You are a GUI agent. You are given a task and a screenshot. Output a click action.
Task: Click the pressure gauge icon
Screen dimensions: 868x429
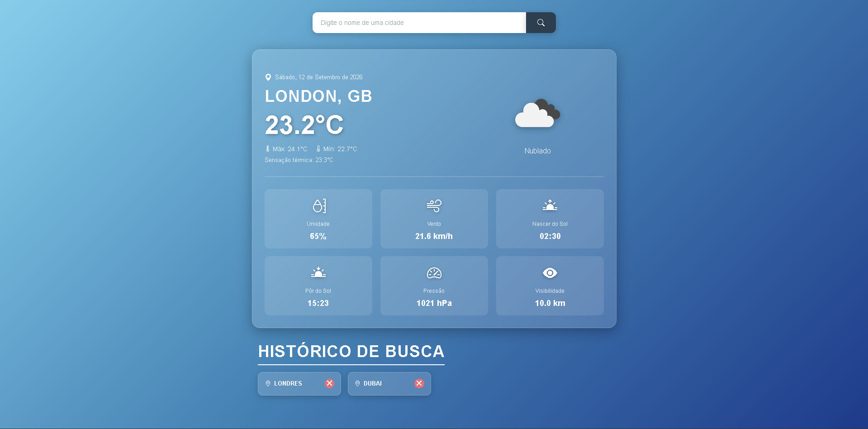point(434,273)
